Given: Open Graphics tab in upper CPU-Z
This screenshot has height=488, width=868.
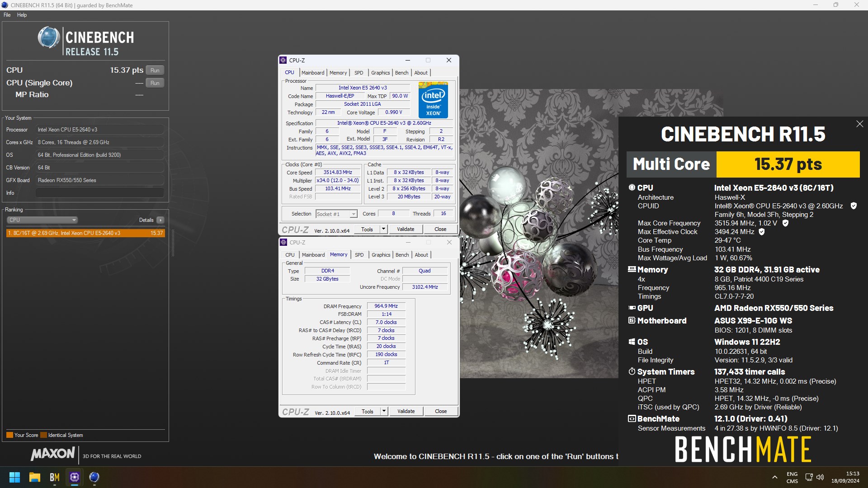Looking at the screenshot, I should pos(380,73).
